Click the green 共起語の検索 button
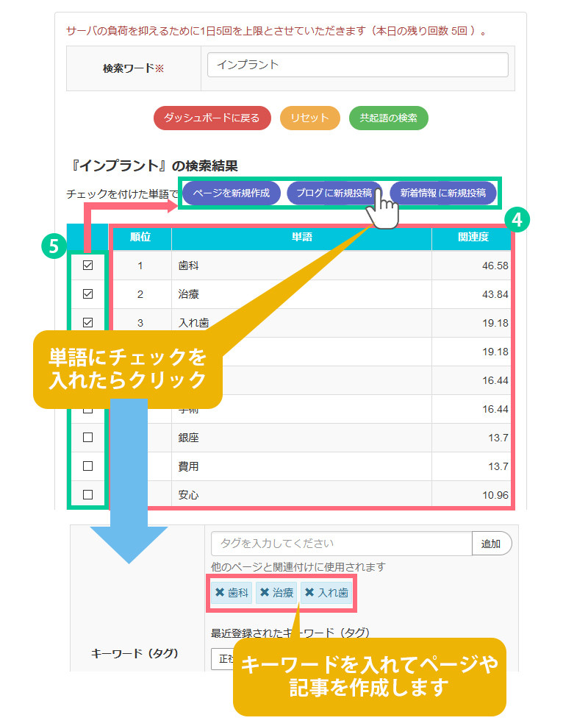Image resolution: width=588 pixels, height=726 pixels. pos(388,118)
